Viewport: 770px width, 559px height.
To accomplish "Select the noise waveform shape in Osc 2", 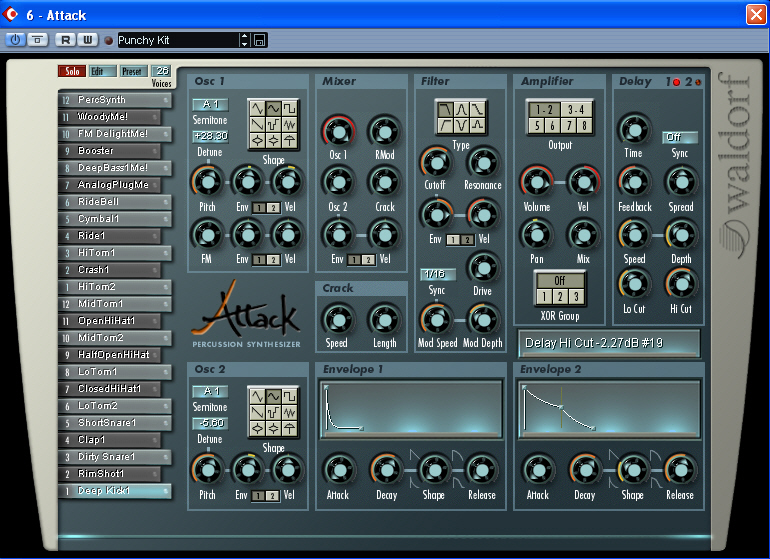I will pyautogui.click(x=290, y=412).
